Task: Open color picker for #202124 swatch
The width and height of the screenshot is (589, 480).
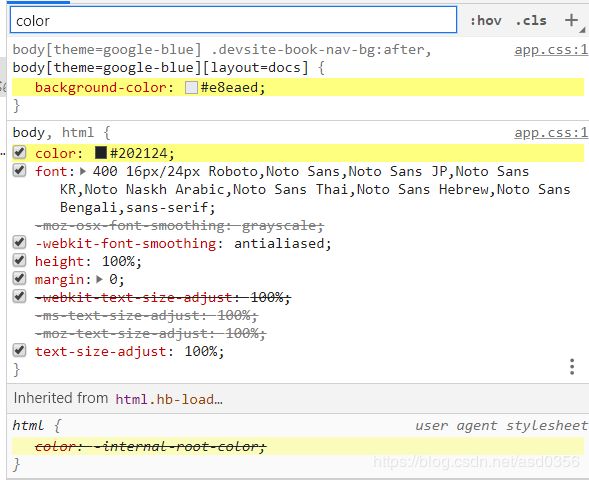Action: click(x=101, y=153)
